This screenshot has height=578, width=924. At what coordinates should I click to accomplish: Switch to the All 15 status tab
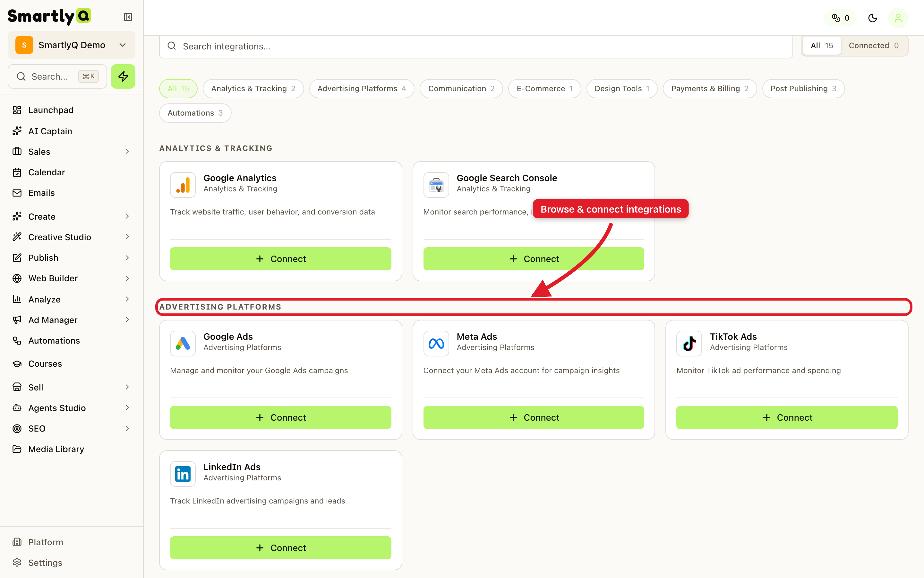click(x=822, y=46)
